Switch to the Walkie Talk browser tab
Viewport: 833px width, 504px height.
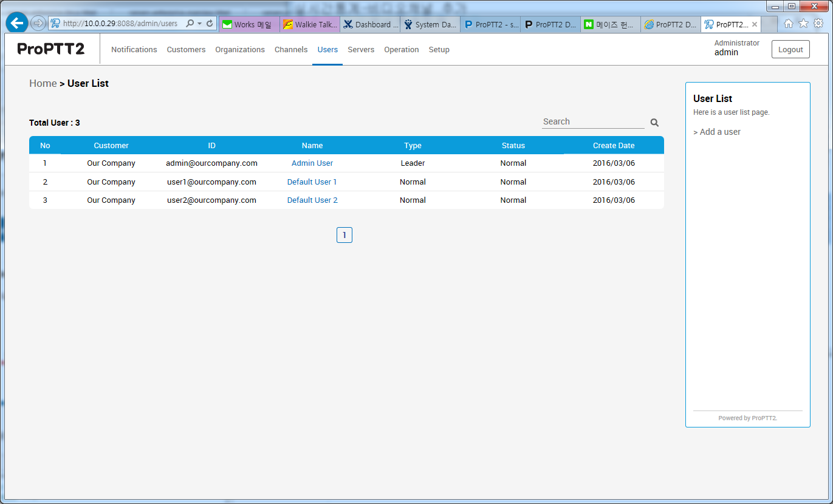point(310,25)
